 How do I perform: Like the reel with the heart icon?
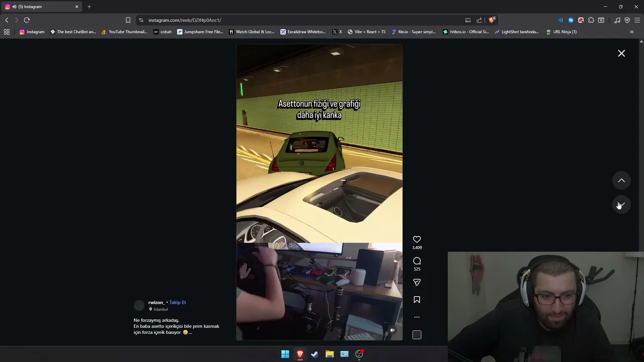(x=417, y=239)
